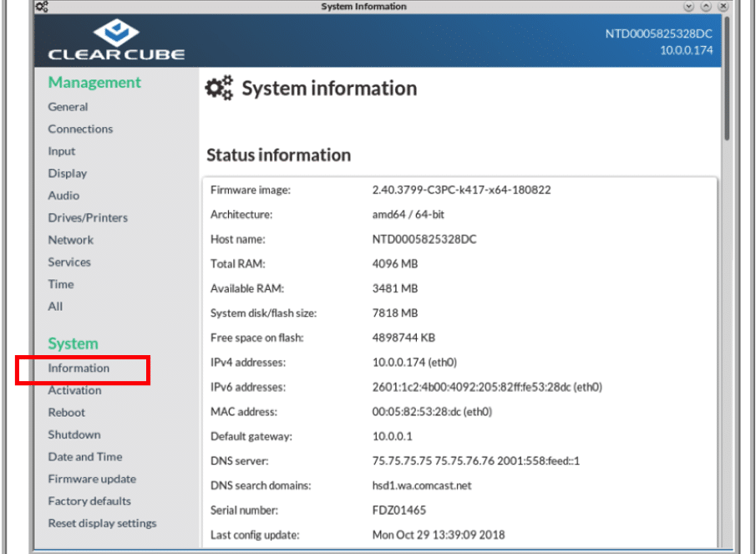Select Reset display settings

[102, 523]
